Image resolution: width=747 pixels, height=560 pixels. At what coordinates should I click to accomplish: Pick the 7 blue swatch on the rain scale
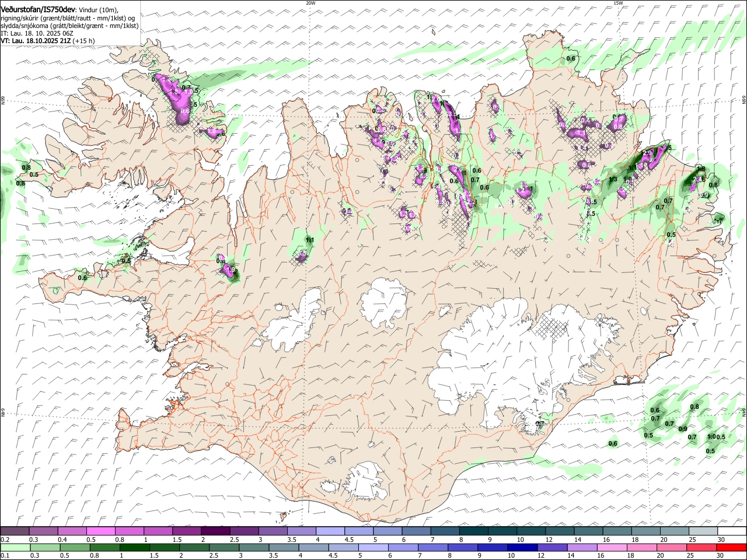point(433,547)
